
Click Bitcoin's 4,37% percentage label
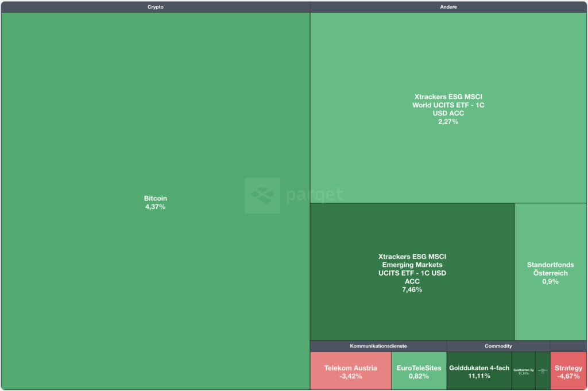click(155, 207)
